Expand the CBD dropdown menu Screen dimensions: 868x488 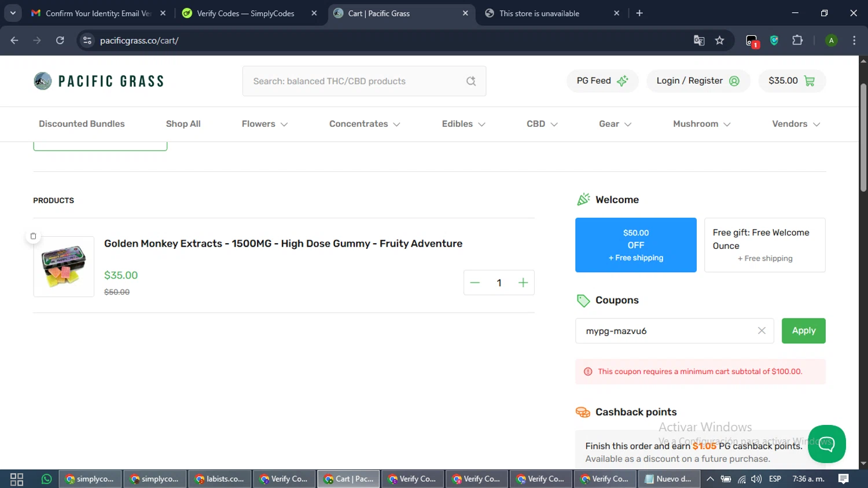point(542,124)
